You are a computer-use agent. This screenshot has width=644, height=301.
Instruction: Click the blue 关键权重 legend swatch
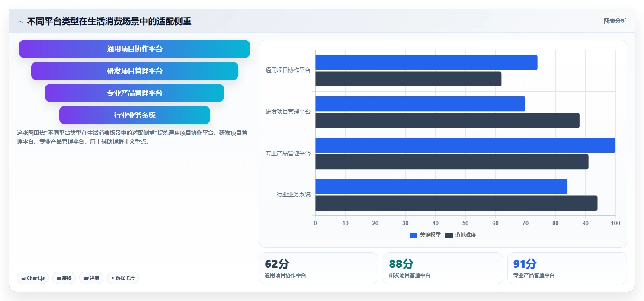point(413,235)
